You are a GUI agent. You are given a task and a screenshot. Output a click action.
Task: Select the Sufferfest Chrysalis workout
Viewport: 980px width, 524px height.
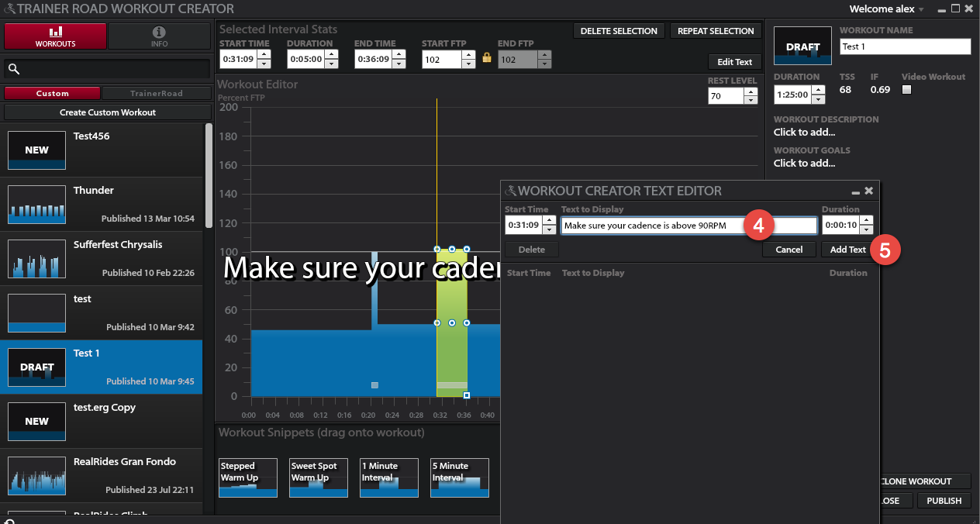click(102, 259)
